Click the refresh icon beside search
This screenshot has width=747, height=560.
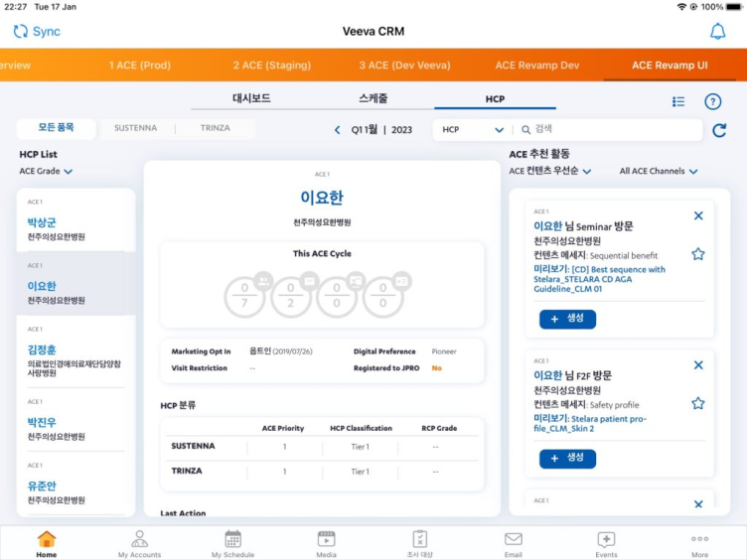coord(719,130)
